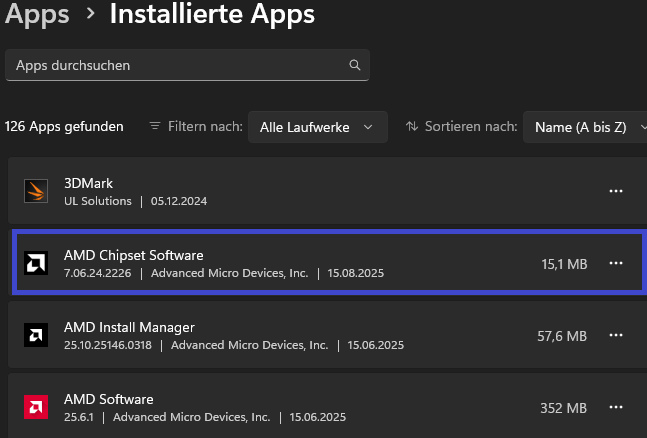This screenshot has height=438, width=647.
Task: Open more options for AMD Chipset Software
Action: coord(616,263)
